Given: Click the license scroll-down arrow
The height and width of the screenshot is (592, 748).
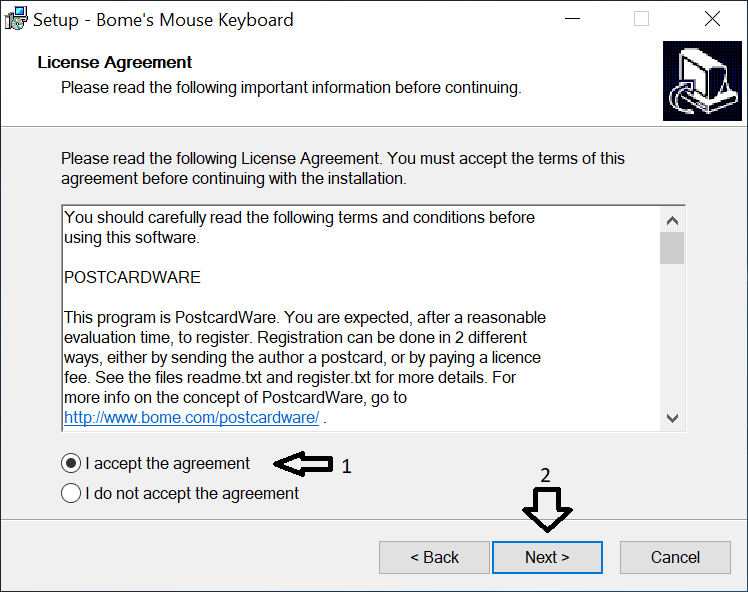Looking at the screenshot, I should click(x=672, y=418).
